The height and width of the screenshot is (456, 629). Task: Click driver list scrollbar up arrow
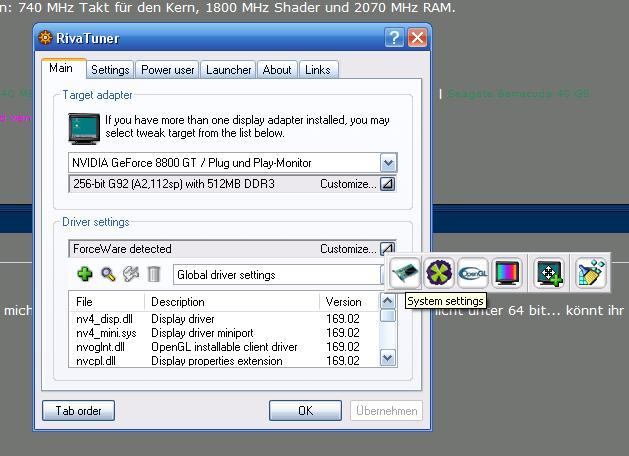tap(388, 301)
